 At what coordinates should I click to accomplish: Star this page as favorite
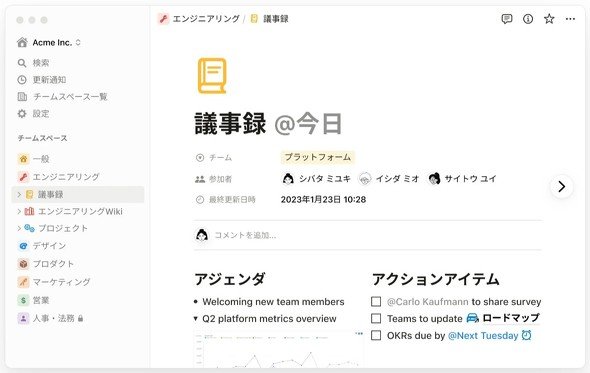pos(549,19)
